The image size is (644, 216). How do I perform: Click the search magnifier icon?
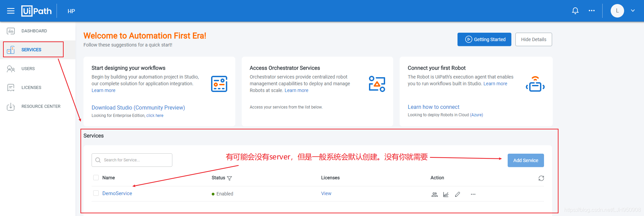point(98,160)
